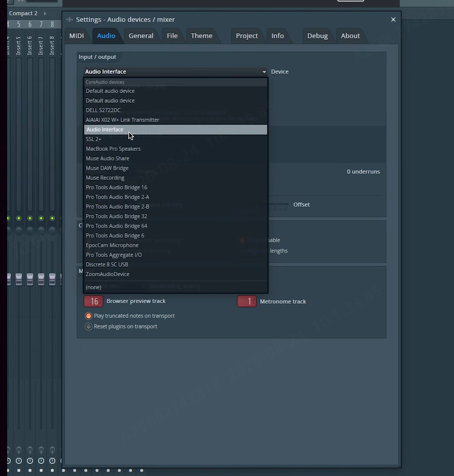Click the Insert 7 volume fader
The width and height of the screenshot is (454, 476).
41,279
